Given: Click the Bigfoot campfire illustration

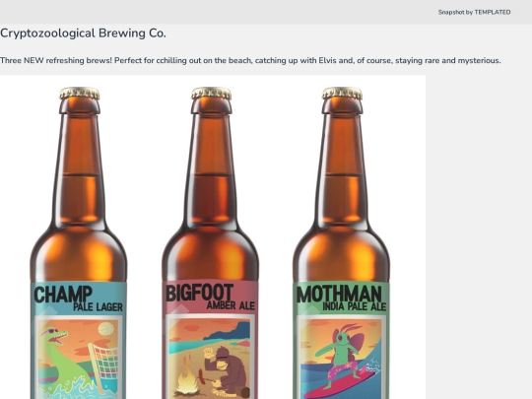Looking at the screenshot, I should (x=211, y=358).
